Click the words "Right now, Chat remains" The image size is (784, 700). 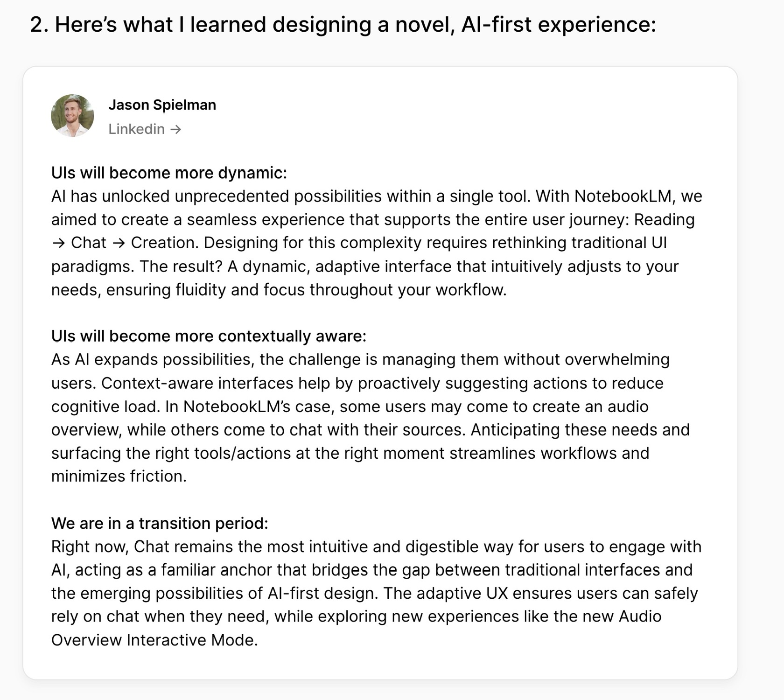point(142,547)
